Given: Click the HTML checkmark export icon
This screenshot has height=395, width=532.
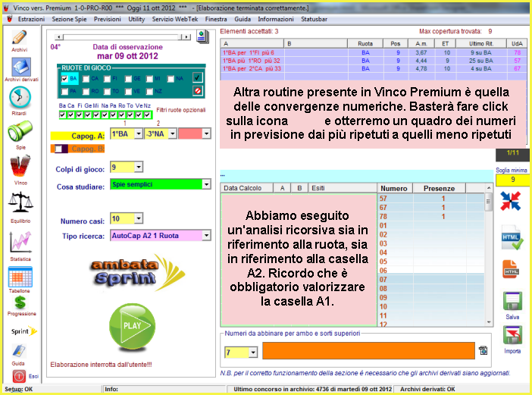Looking at the screenshot, I should (x=512, y=238).
